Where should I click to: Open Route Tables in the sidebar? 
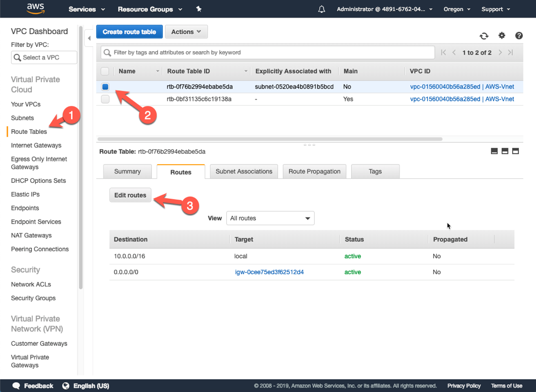click(29, 132)
